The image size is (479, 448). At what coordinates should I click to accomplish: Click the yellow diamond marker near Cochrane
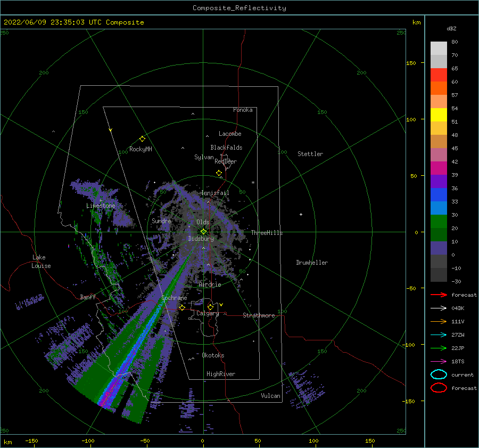(x=183, y=307)
